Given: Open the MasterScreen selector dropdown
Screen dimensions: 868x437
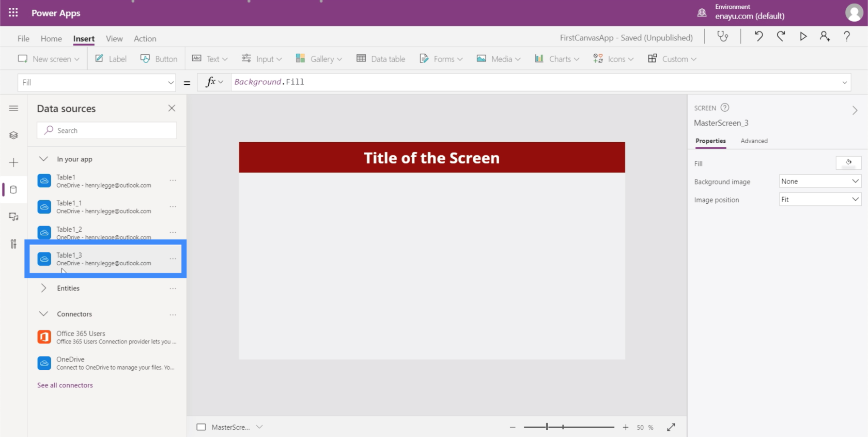Looking at the screenshot, I should click(259, 427).
